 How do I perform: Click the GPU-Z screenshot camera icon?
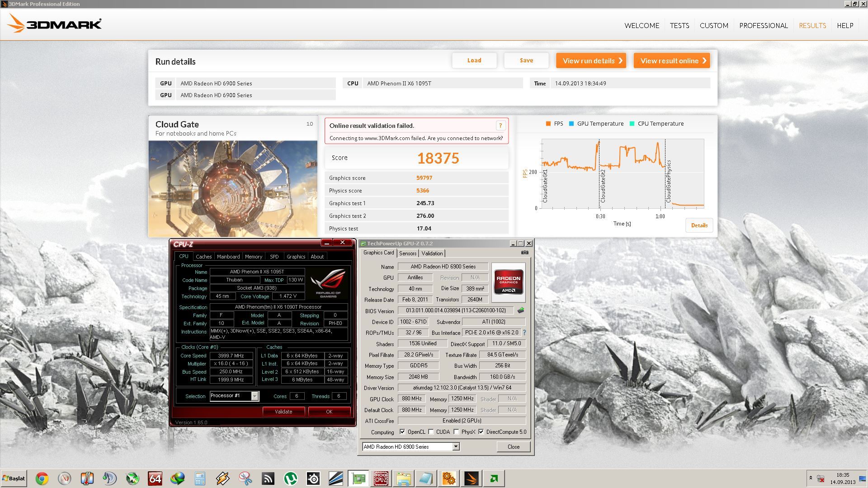[524, 253]
